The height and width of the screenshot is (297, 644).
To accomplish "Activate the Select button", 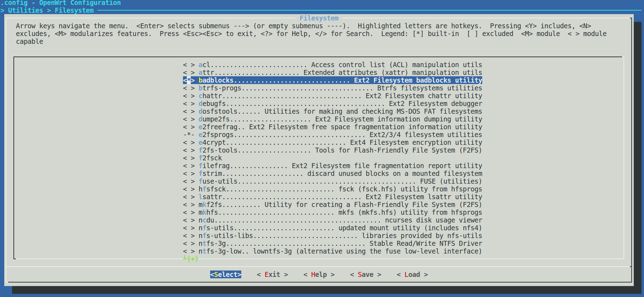I will (226, 274).
